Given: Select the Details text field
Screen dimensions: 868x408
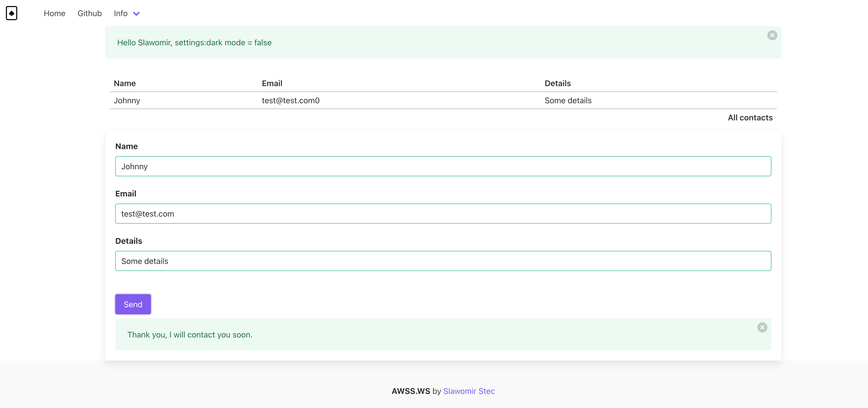Looking at the screenshot, I should click(x=443, y=261).
